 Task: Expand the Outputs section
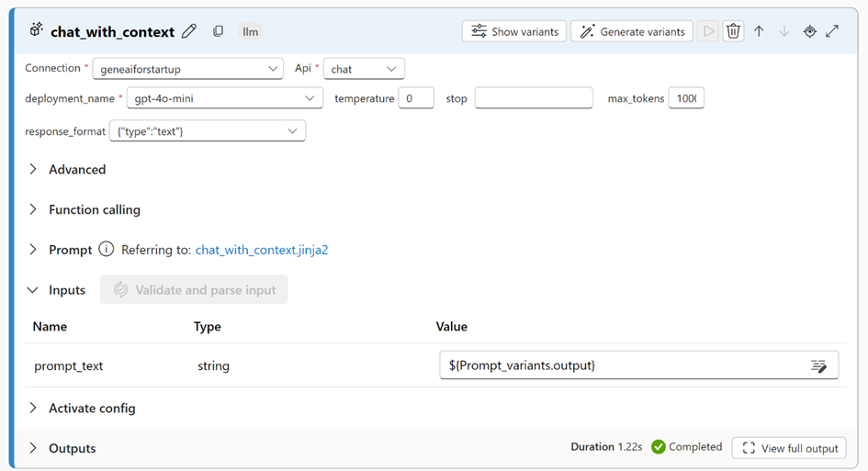[33, 448]
